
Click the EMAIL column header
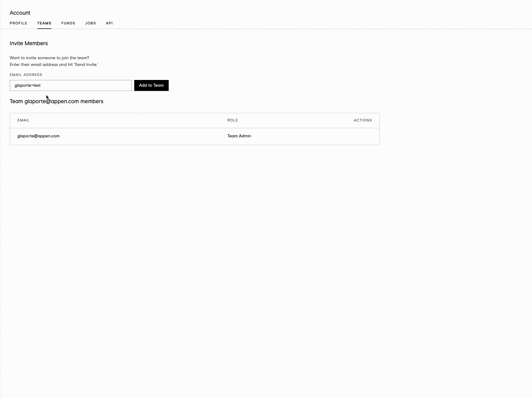23,120
